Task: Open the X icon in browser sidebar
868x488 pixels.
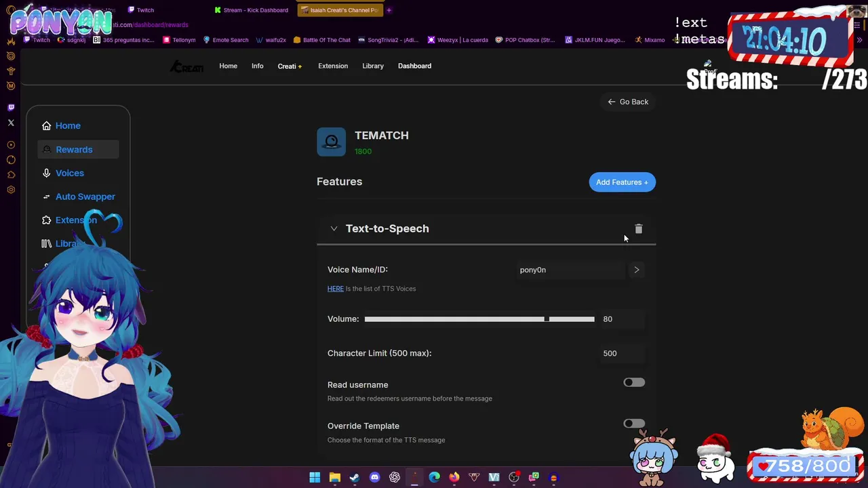Action: coord(11,123)
